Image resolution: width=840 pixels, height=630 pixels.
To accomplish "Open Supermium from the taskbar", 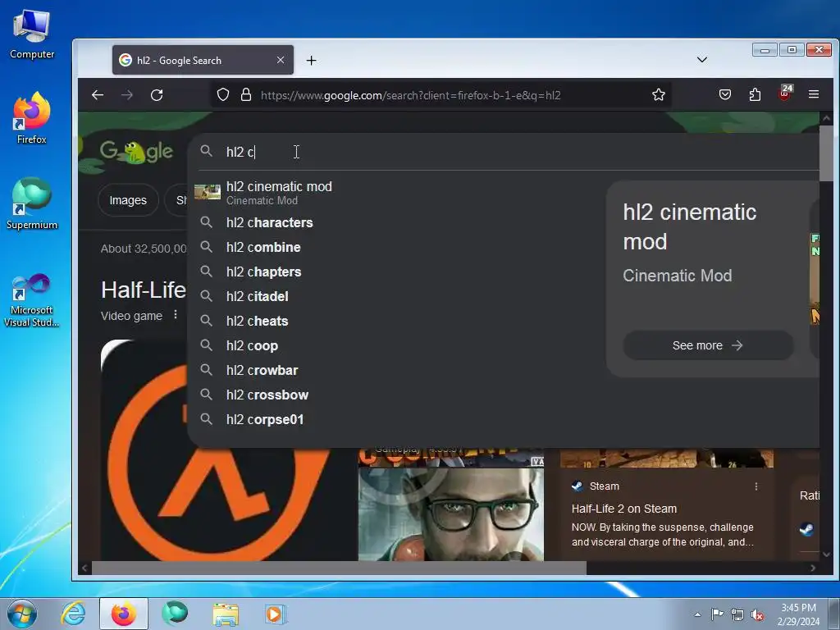I will pyautogui.click(x=175, y=614).
